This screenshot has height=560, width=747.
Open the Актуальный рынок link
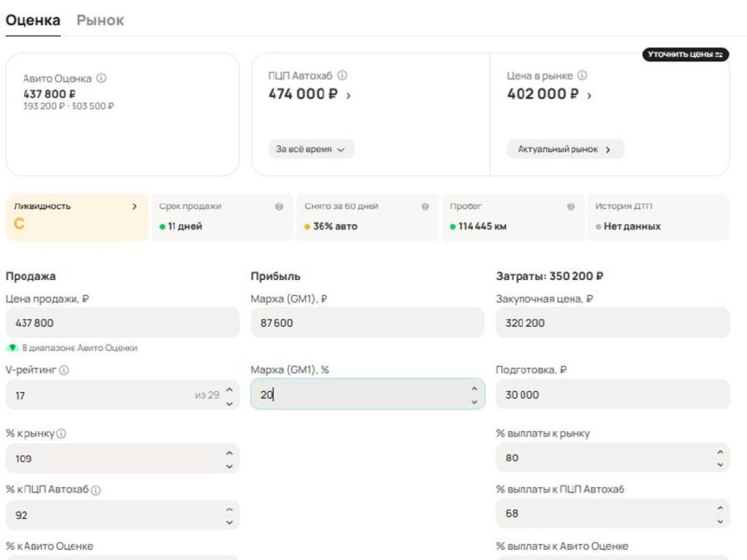(x=565, y=149)
